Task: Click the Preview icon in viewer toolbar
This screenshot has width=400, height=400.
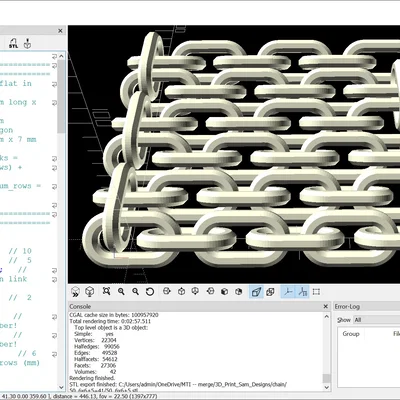Action: coord(76,292)
